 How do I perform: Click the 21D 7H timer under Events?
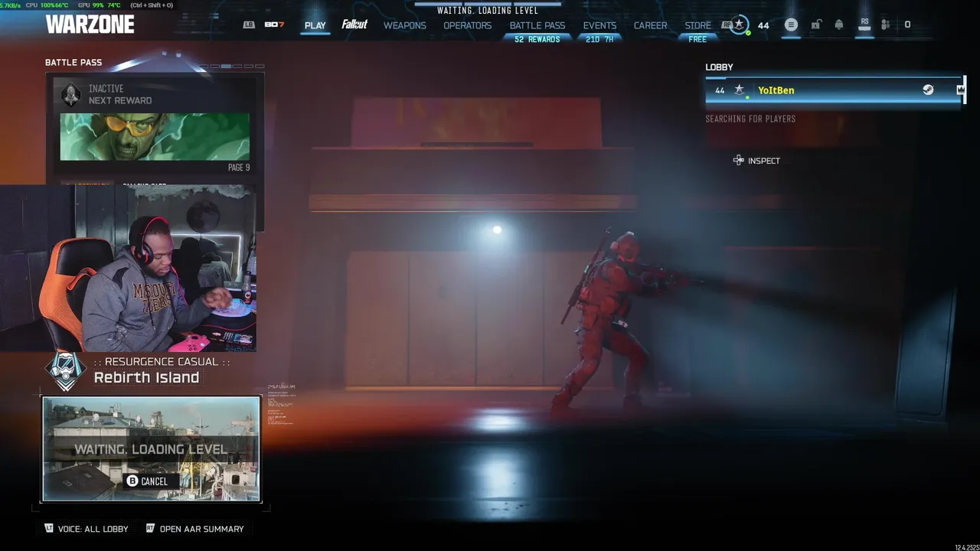(x=599, y=39)
